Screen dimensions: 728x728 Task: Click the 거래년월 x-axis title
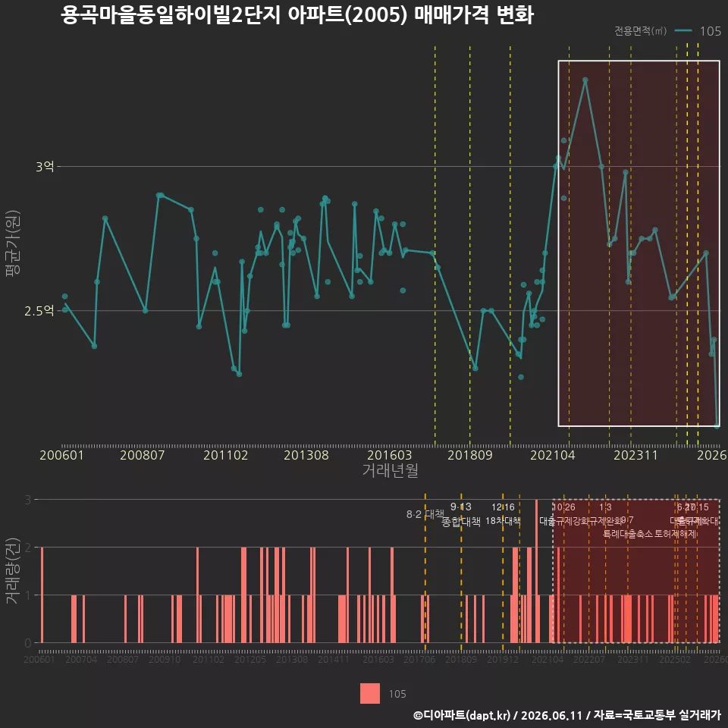(x=390, y=470)
